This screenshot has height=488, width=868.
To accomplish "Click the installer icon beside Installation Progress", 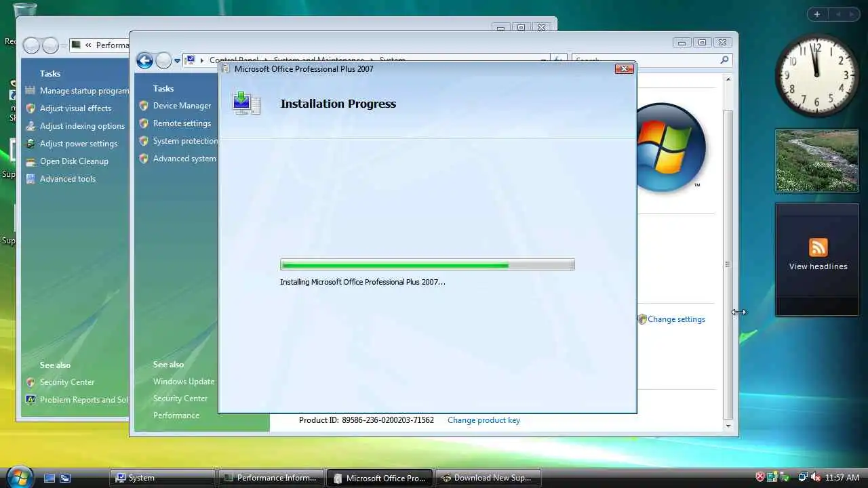I will [245, 103].
